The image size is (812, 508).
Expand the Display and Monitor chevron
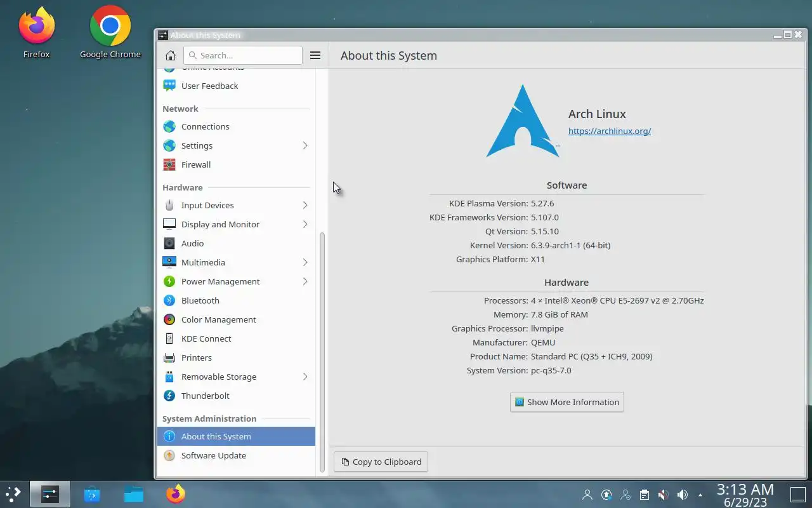305,224
